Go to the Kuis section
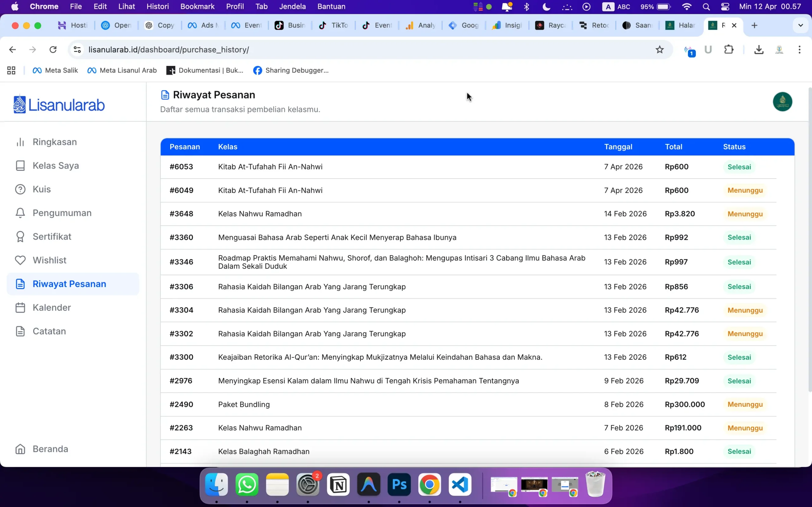This screenshot has width=812, height=507. [x=41, y=189]
